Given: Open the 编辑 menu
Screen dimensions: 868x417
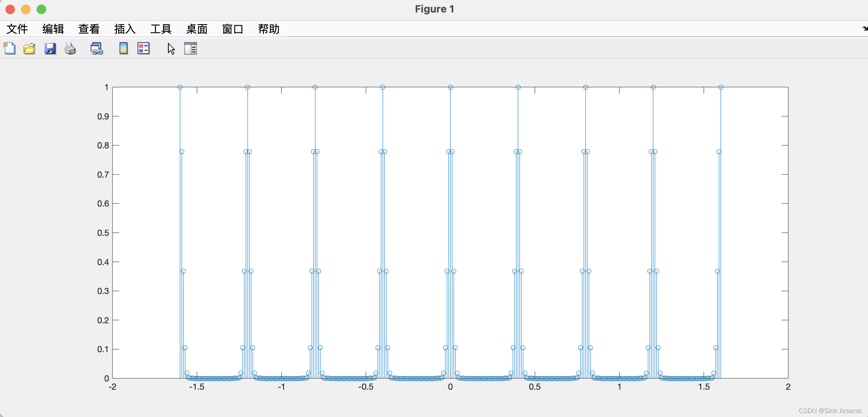Looking at the screenshot, I should (x=53, y=29).
